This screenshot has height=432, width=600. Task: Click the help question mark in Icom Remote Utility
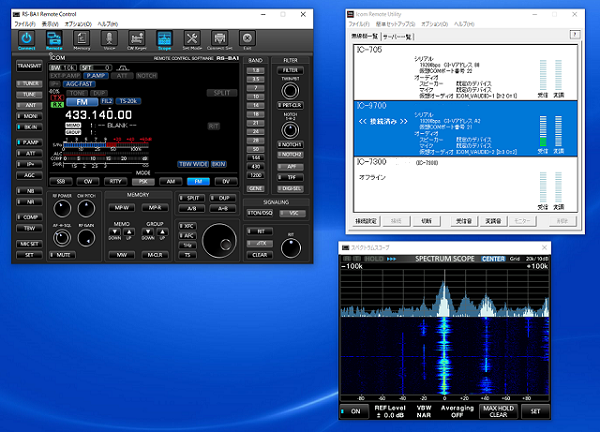tap(575, 34)
